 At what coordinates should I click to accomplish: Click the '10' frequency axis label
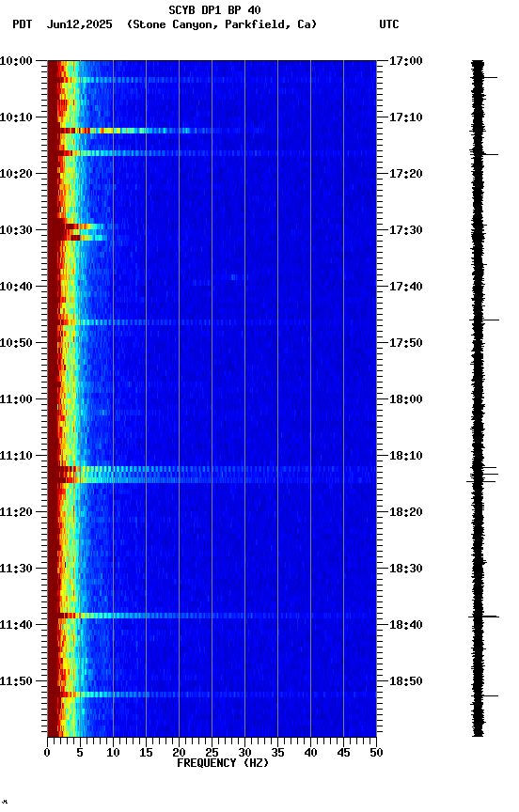(113, 753)
